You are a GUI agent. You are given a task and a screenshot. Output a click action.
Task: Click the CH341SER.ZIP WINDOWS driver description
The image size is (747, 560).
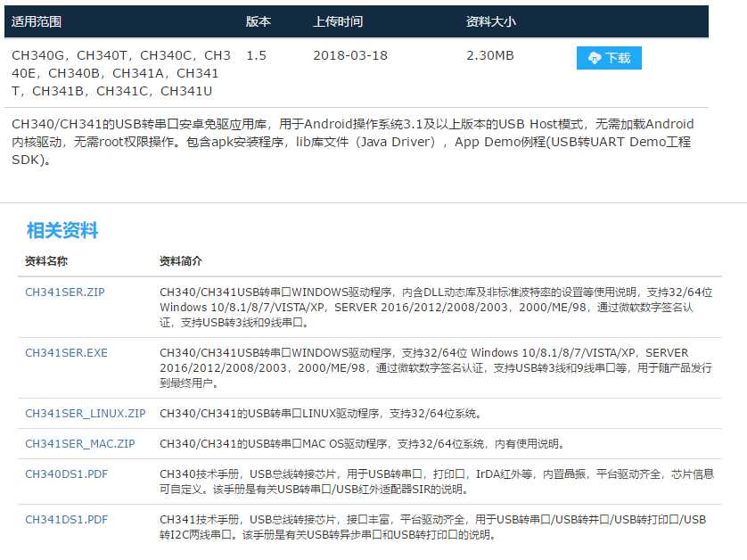pyautogui.click(x=436, y=308)
